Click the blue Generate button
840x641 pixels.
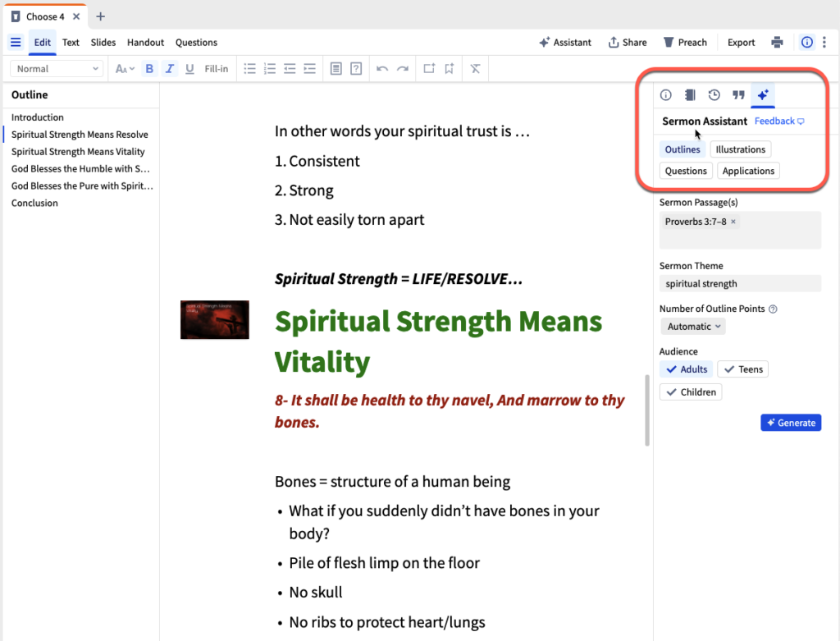tap(791, 422)
